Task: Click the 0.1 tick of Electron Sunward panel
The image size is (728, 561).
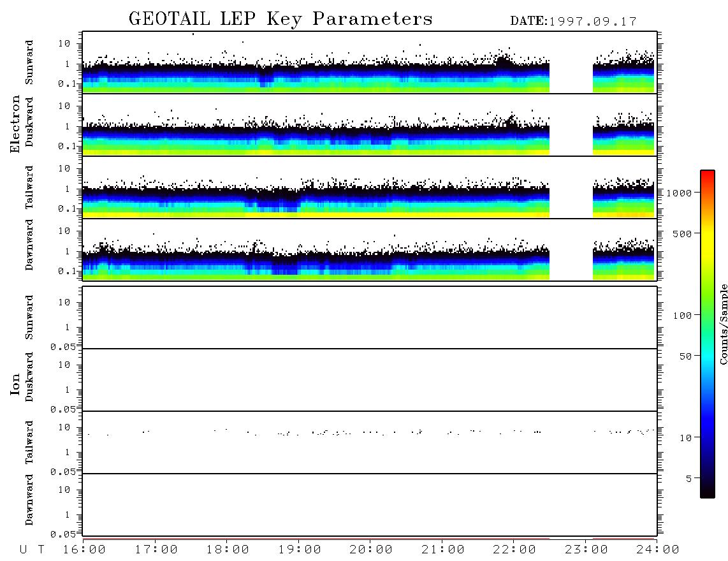Action: tap(66, 84)
